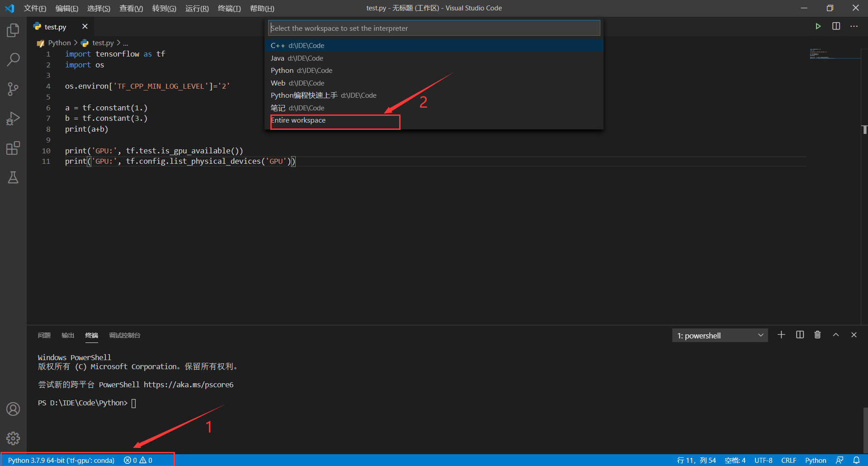The height and width of the screenshot is (466, 868).
Task: Choose the Python d:\IDE\Code workspace folder
Action: 434,71
